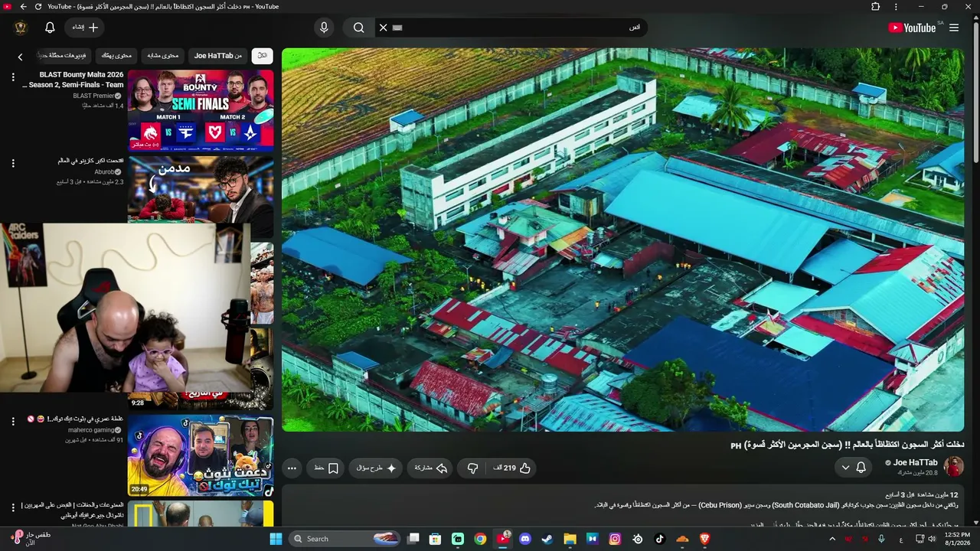Image resolution: width=980 pixels, height=551 pixels.
Task: Open the TikTok support video thumbnail
Action: 201,455
